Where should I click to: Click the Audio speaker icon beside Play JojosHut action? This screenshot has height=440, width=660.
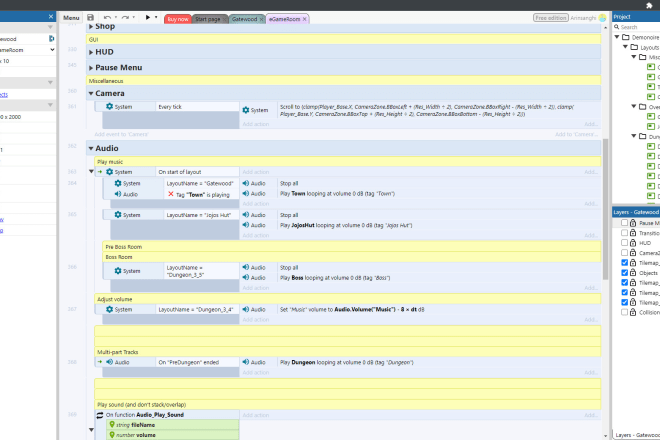(246, 225)
